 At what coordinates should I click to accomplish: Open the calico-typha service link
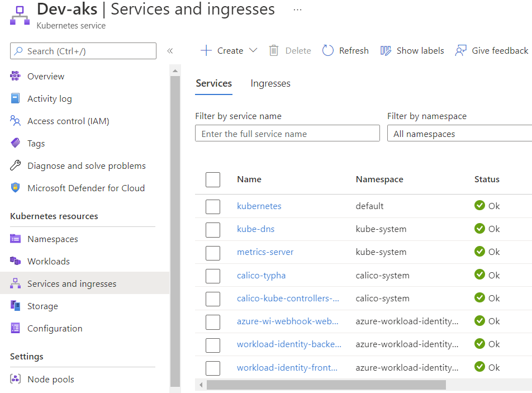click(x=261, y=275)
